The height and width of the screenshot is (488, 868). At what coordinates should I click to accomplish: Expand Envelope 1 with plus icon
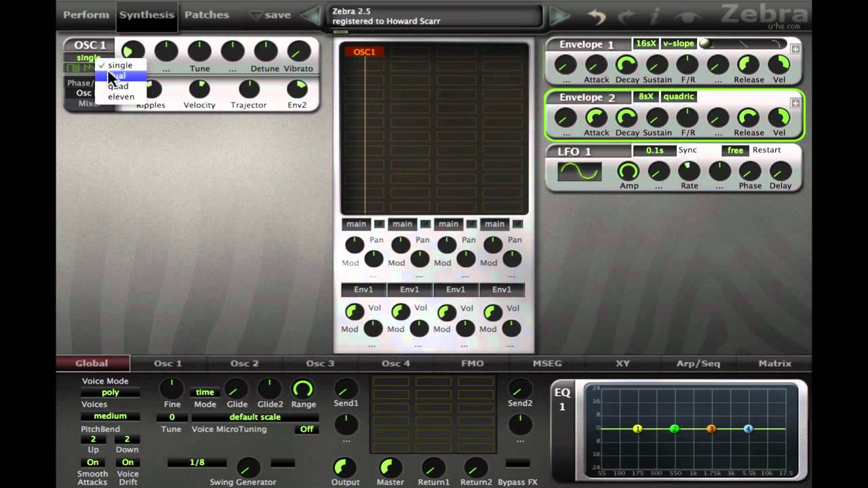[x=795, y=49]
